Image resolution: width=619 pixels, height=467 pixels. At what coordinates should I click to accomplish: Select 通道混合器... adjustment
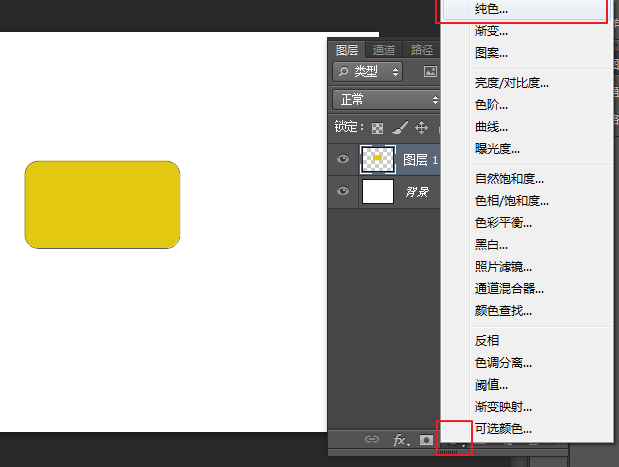pos(509,289)
